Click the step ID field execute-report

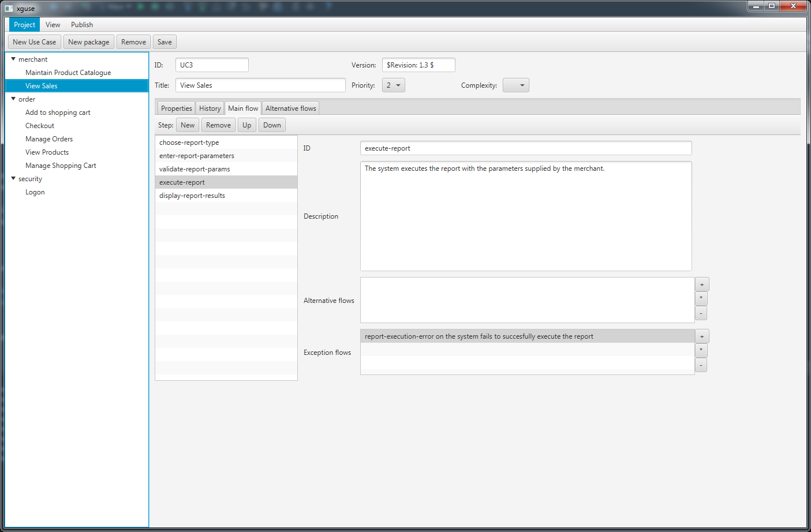tap(526, 148)
